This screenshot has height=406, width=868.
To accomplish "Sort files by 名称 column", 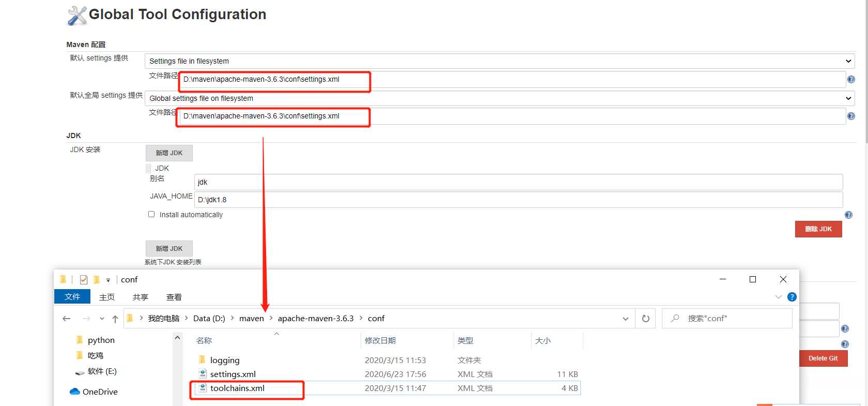I will click(204, 341).
